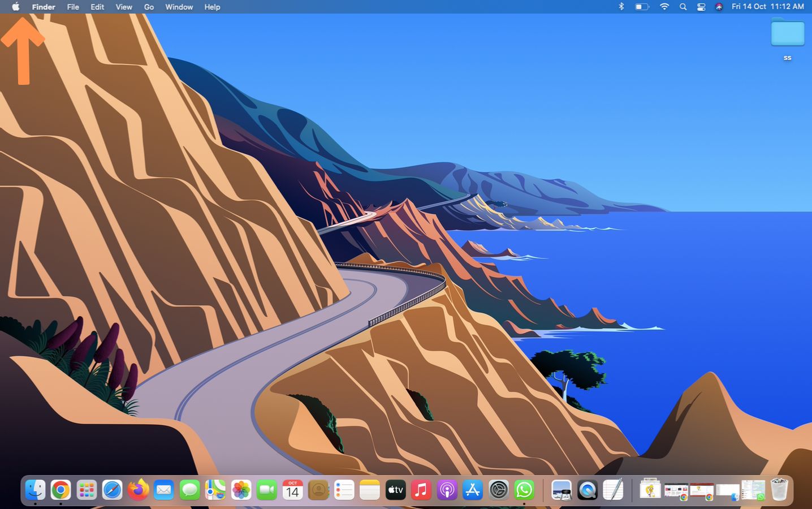
Task: Open Spotlight search magnifier
Action: [683, 7]
